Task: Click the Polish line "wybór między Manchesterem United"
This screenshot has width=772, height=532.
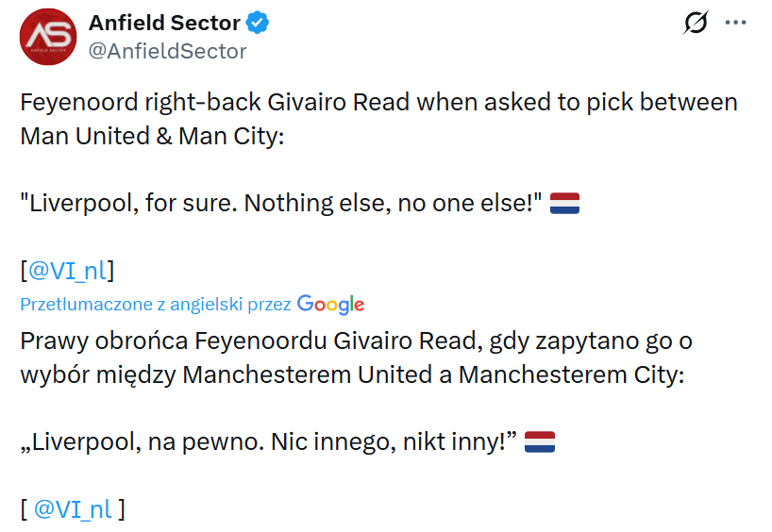Action: (x=351, y=374)
